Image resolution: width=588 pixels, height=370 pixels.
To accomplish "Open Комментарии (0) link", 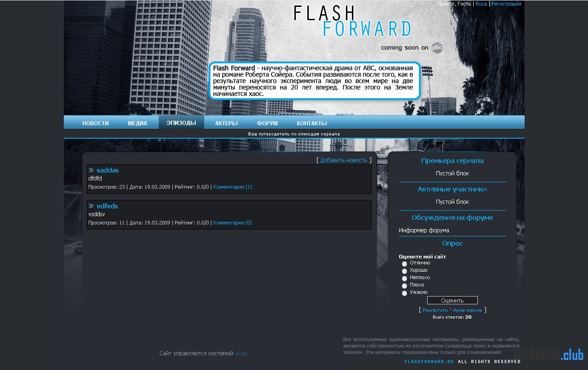I will coord(232,223).
